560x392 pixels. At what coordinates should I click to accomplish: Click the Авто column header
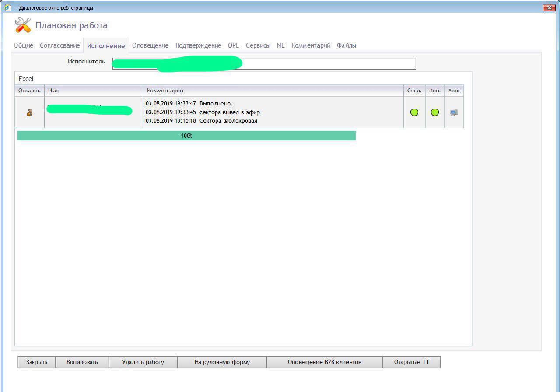pos(454,91)
